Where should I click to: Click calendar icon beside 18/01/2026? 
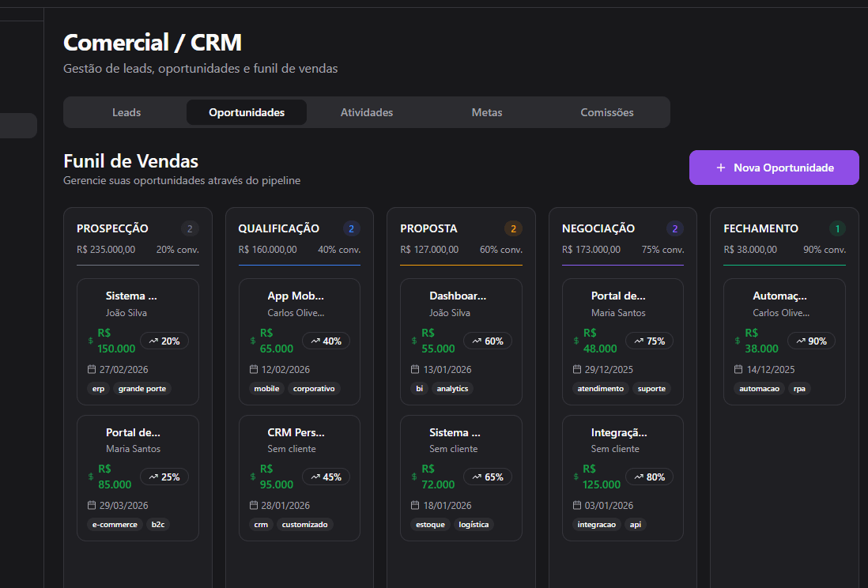click(x=415, y=506)
